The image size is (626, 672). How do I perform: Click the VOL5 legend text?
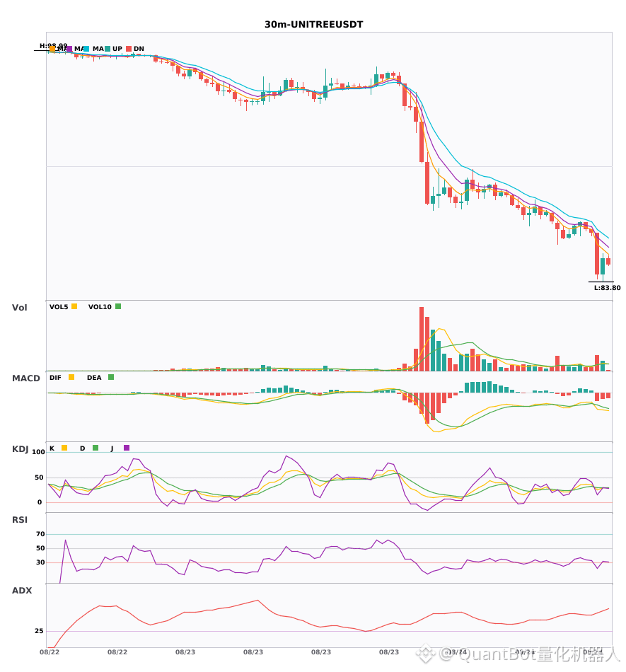click(59, 307)
